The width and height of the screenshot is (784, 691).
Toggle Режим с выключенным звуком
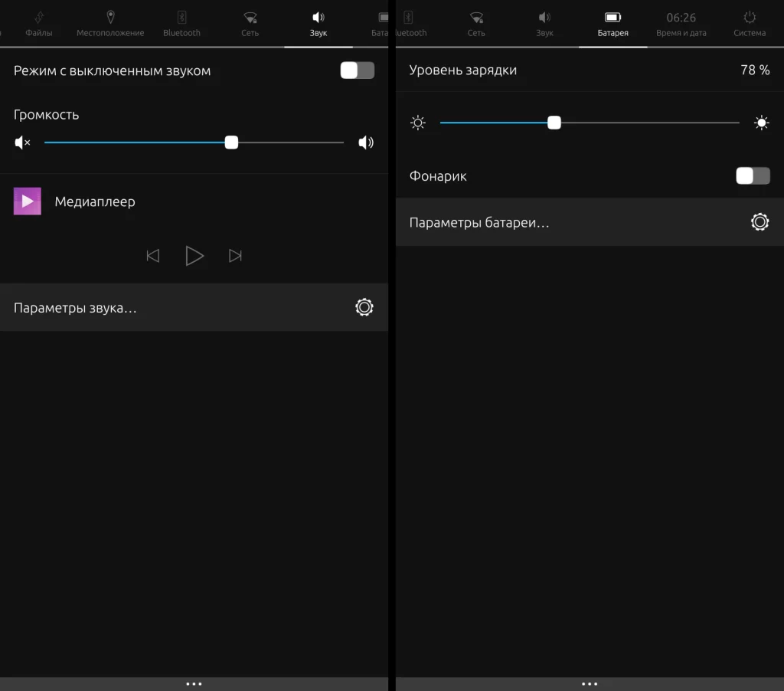[357, 70]
